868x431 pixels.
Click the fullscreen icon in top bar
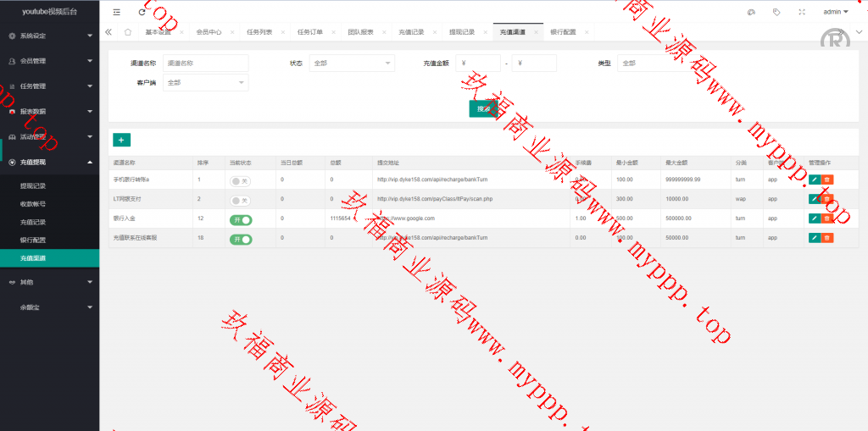click(x=802, y=12)
